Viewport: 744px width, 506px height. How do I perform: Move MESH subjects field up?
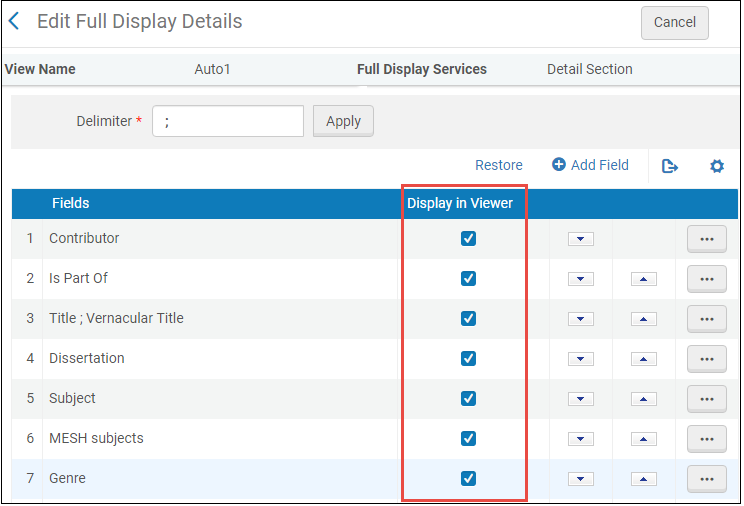pos(643,439)
